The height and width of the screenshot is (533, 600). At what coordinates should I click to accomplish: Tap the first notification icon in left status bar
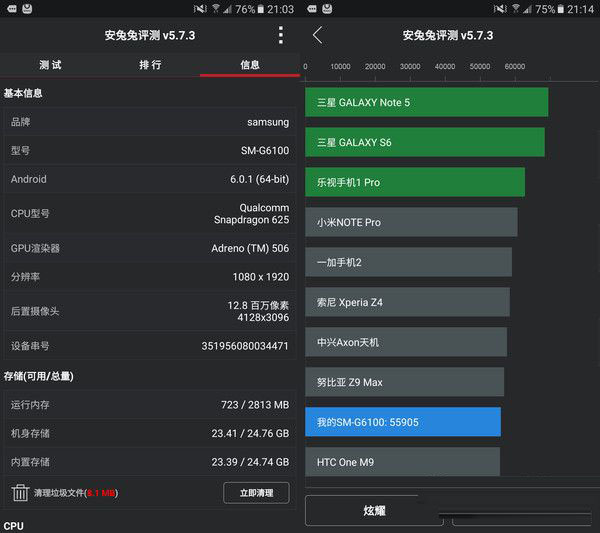(x=12, y=8)
